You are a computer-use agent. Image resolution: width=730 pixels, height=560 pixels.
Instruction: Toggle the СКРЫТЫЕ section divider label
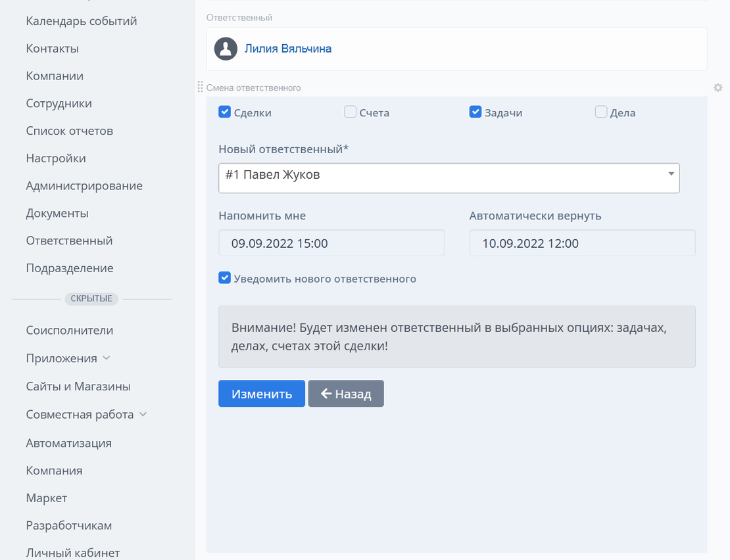click(91, 299)
